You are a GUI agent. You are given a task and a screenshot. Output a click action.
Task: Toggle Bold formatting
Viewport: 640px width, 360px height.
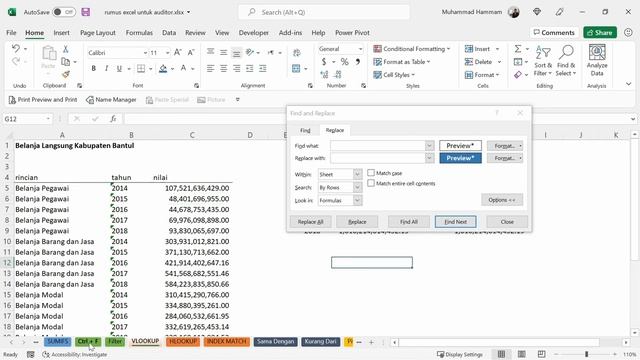[x=93, y=68]
